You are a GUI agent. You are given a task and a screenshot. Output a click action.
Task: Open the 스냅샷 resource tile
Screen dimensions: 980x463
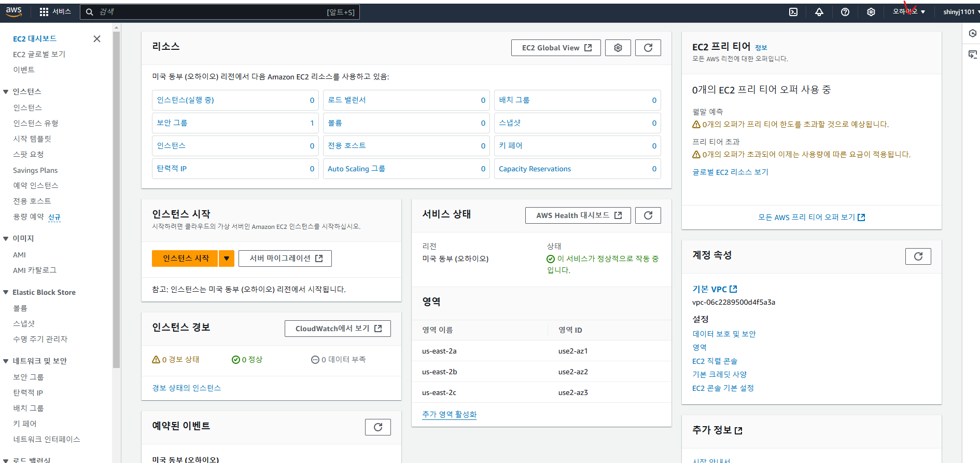coord(578,123)
